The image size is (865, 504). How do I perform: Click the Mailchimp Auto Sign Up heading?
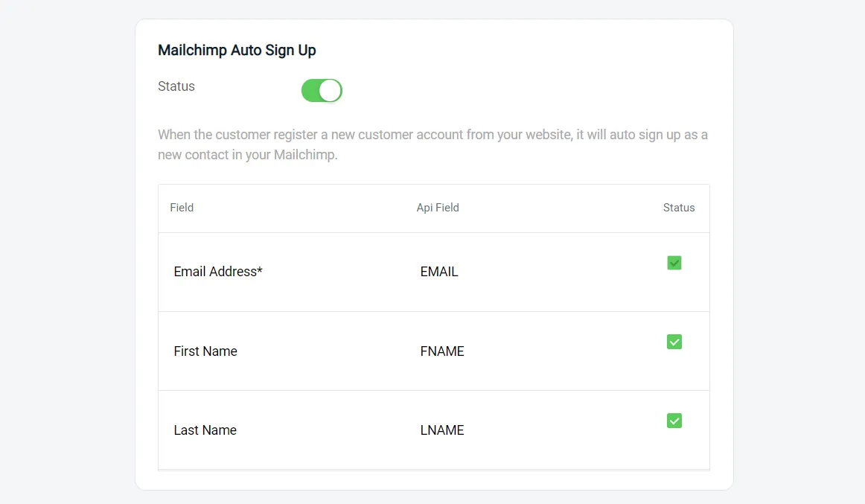237,51
